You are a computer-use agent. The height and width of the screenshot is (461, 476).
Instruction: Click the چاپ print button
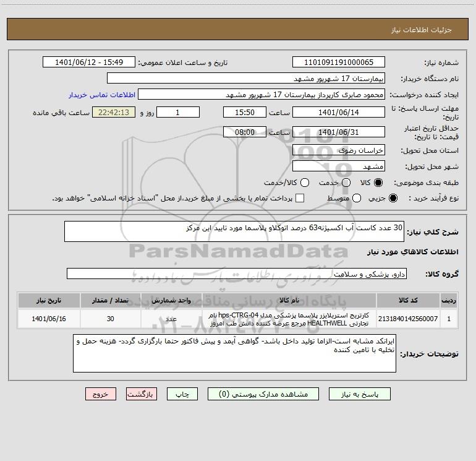pyautogui.click(x=182, y=394)
